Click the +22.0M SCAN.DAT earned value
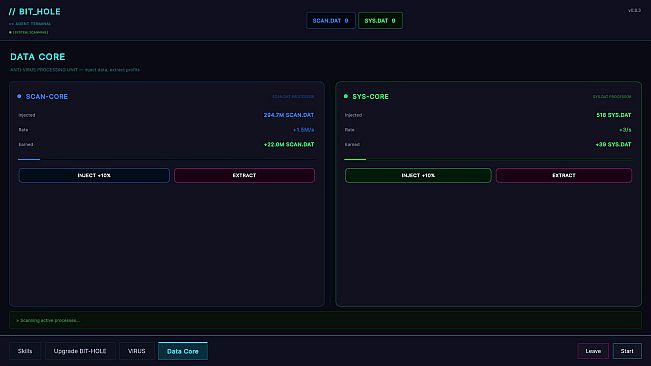Screen dimensions: 651x366 pos(289,144)
